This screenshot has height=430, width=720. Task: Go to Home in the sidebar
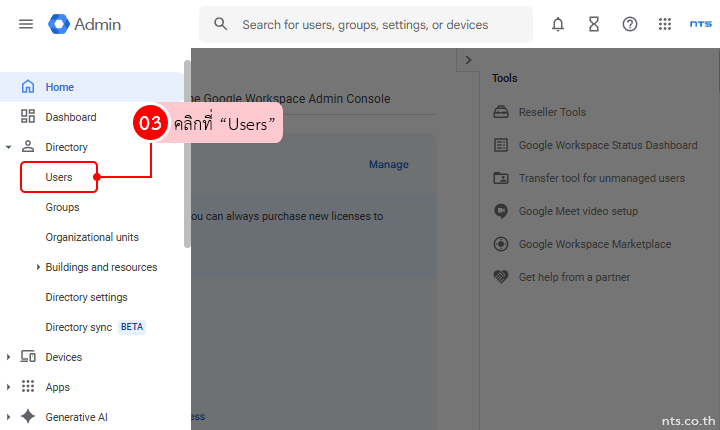59,87
